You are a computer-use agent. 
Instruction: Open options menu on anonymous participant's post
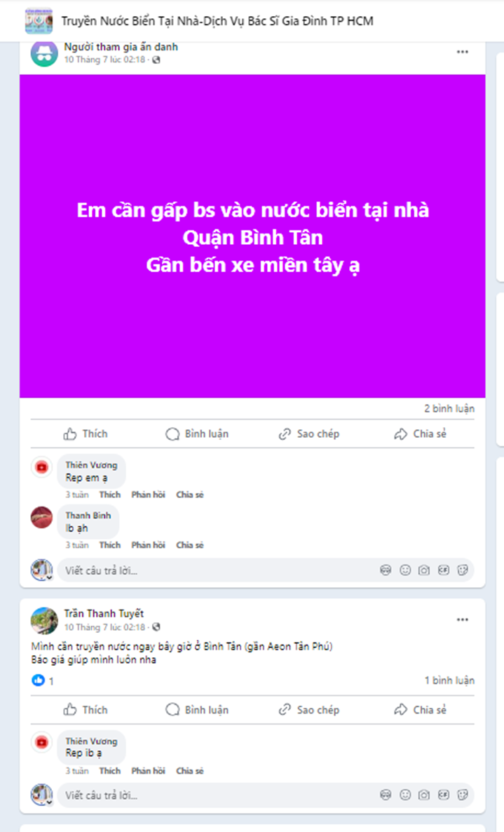pos(462,52)
